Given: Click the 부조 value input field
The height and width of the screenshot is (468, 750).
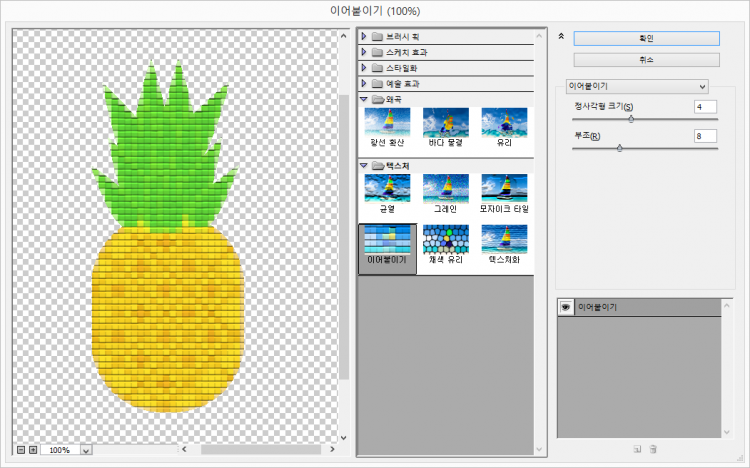Looking at the screenshot, I should pos(705,135).
